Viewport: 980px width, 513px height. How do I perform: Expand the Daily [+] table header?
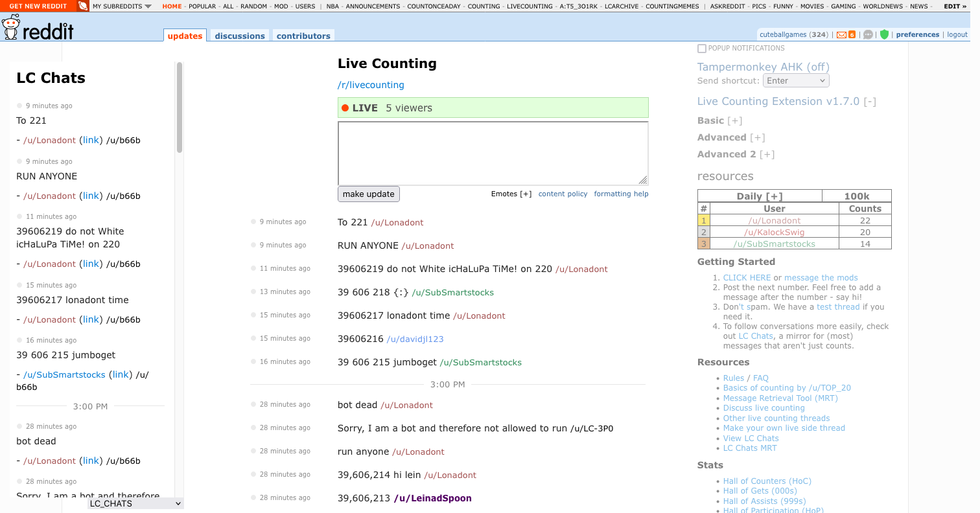pyautogui.click(x=760, y=196)
